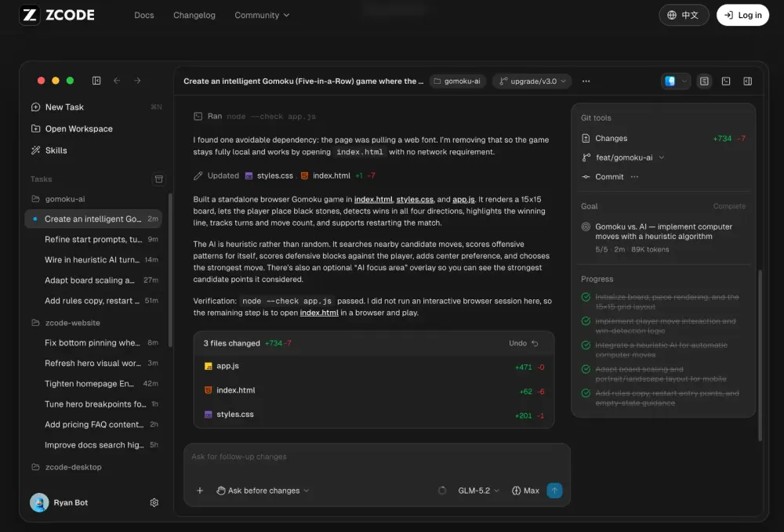Click the archive tasks icon beside Tasks
Image resolution: width=784 pixels, height=532 pixels.
pyautogui.click(x=158, y=179)
